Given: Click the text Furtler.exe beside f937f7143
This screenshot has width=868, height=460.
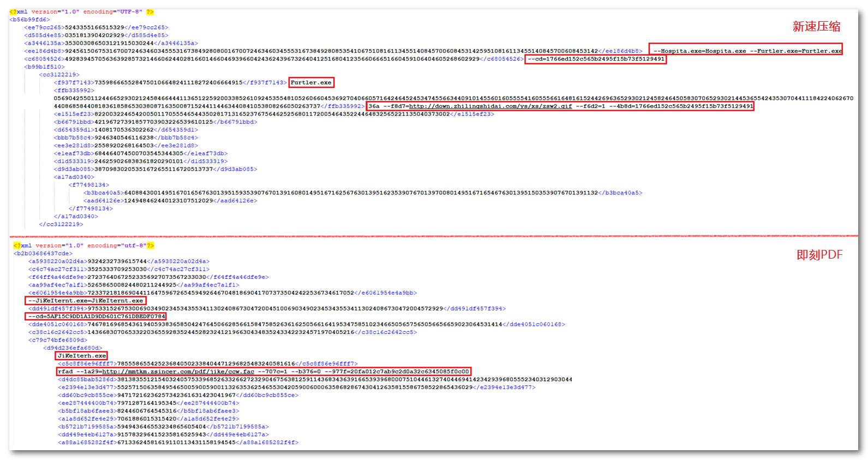Looking at the screenshot, I should (311, 82).
